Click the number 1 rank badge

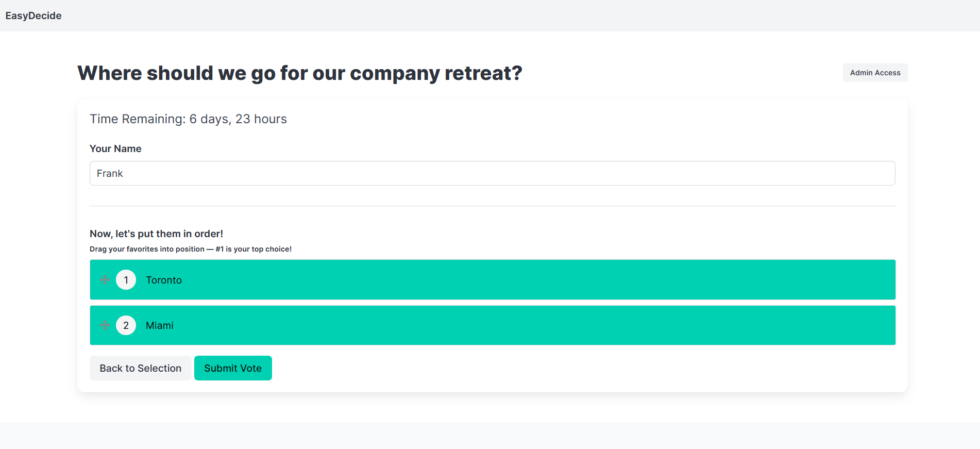pyautogui.click(x=126, y=280)
